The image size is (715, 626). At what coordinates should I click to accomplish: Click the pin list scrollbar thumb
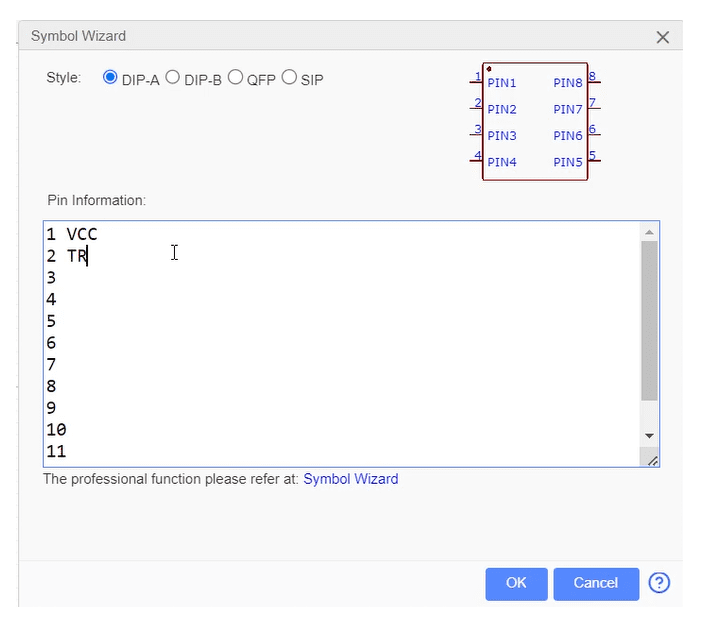coord(649,320)
